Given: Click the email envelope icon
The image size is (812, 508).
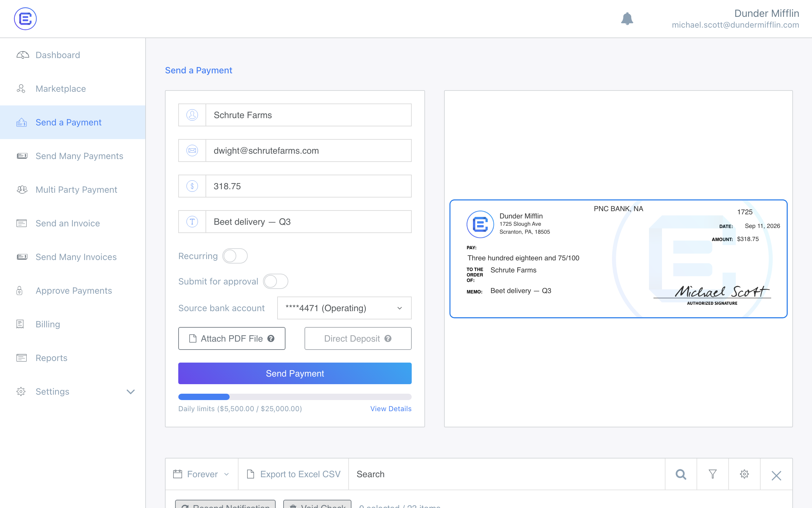Looking at the screenshot, I should point(192,150).
